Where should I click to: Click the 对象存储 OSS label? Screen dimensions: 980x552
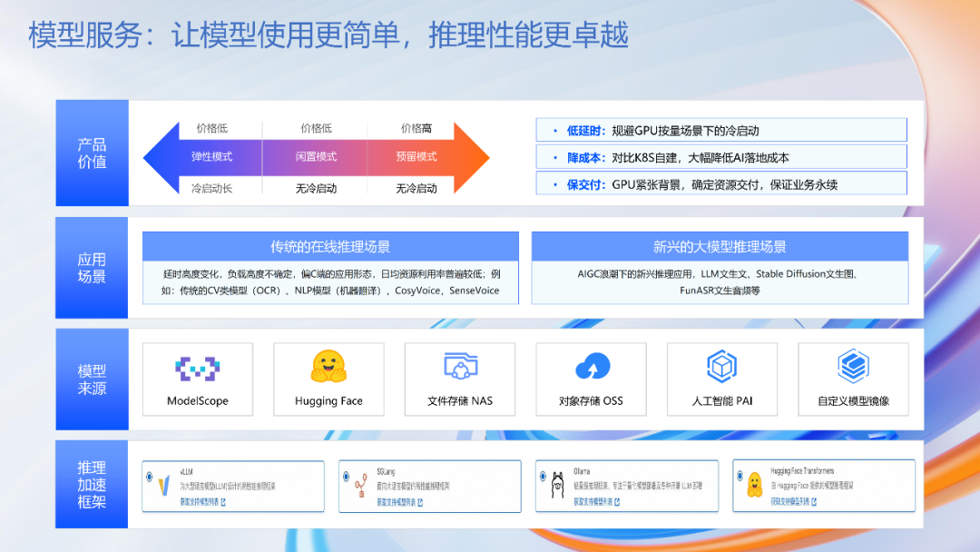click(592, 400)
